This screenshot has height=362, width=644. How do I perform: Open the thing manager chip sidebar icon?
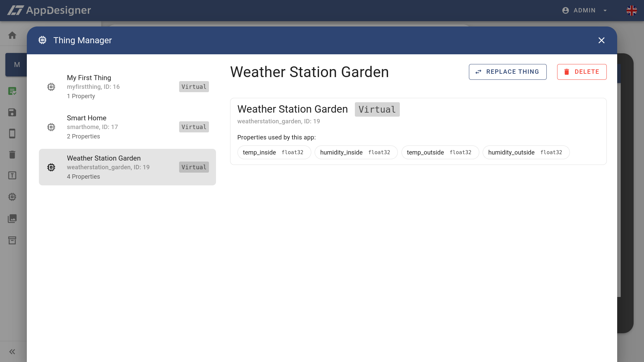[12, 197]
